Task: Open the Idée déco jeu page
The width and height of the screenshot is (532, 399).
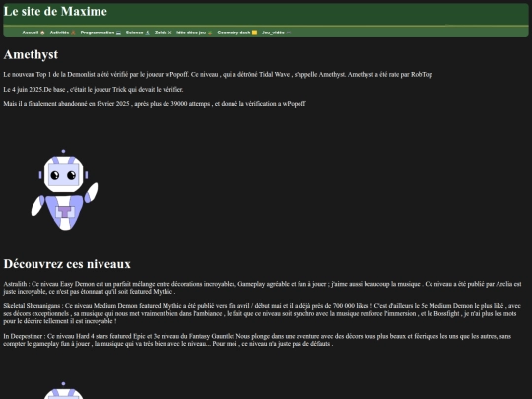Action: coord(194,33)
